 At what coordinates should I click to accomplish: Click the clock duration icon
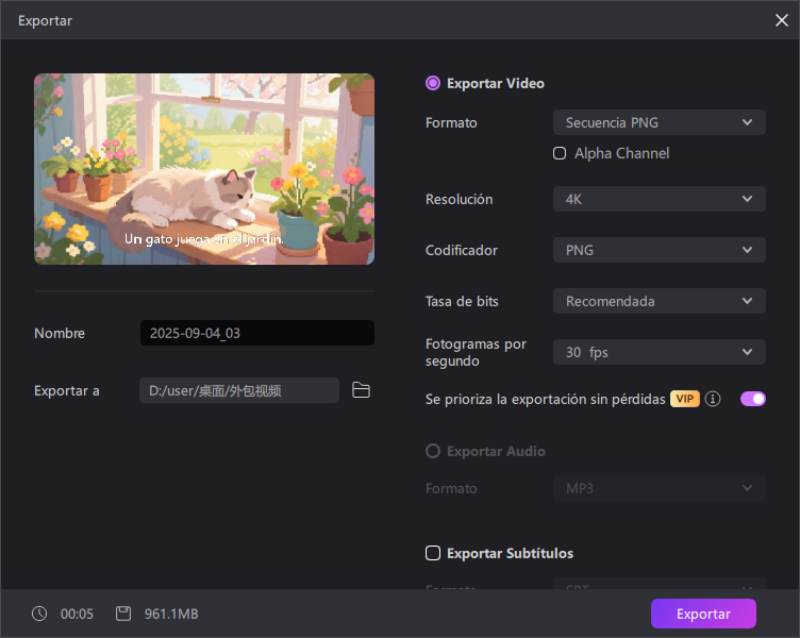point(39,614)
